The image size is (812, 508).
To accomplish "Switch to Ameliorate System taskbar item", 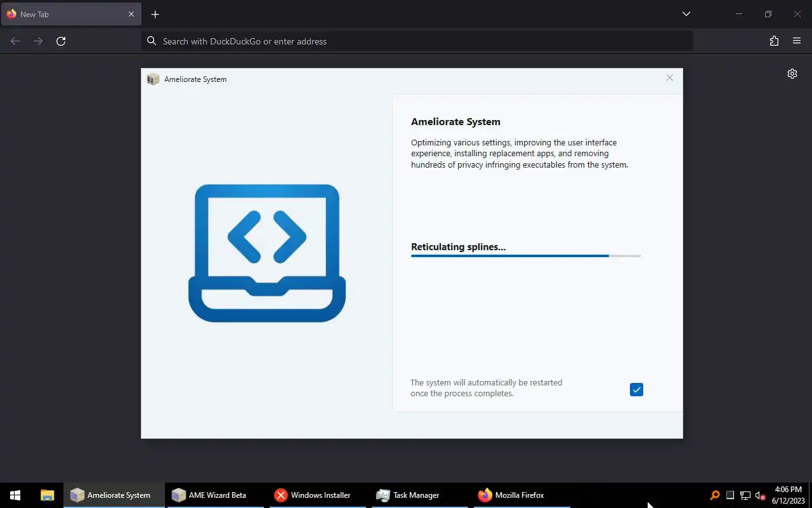I will point(114,495).
